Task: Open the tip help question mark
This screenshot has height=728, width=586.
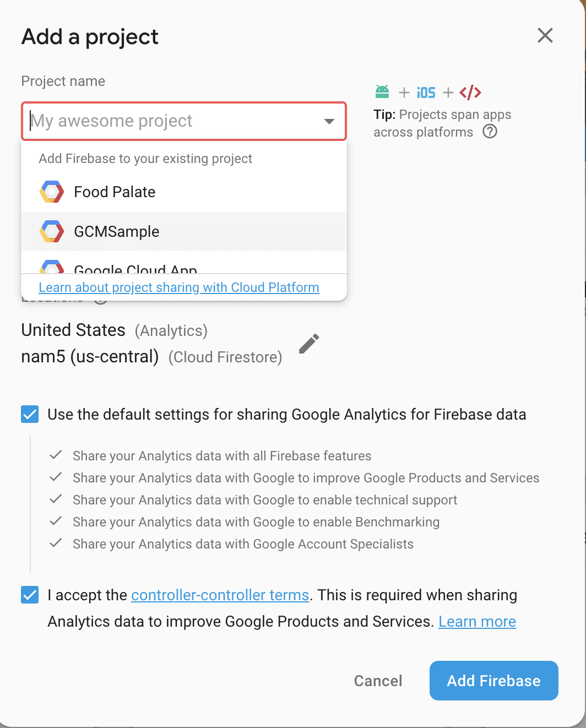Action: [x=490, y=132]
